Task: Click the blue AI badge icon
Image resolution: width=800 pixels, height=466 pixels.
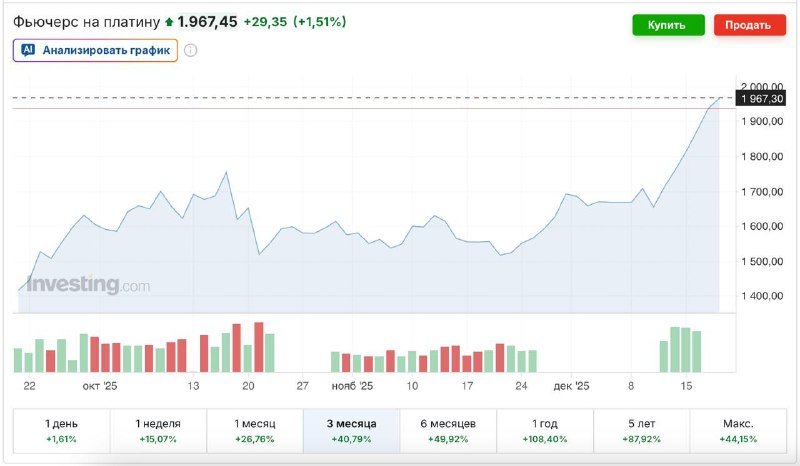Action: [x=28, y=50]
